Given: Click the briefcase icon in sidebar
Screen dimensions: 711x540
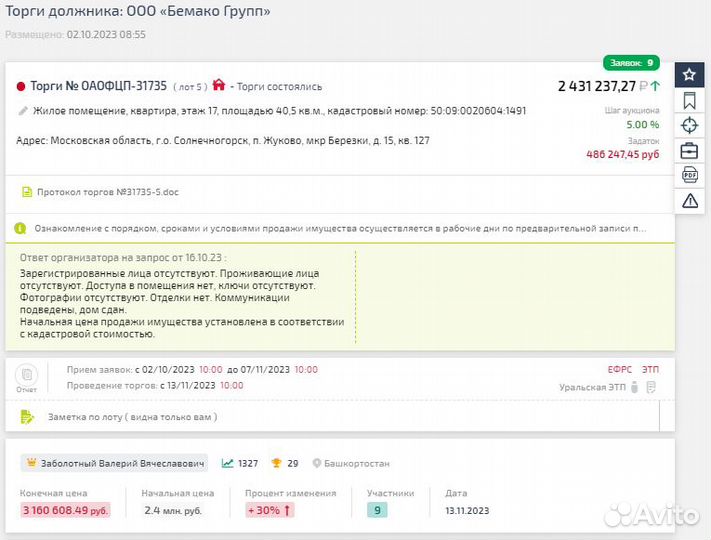Looking at the screenshot, I should click(x=689, y=151).
